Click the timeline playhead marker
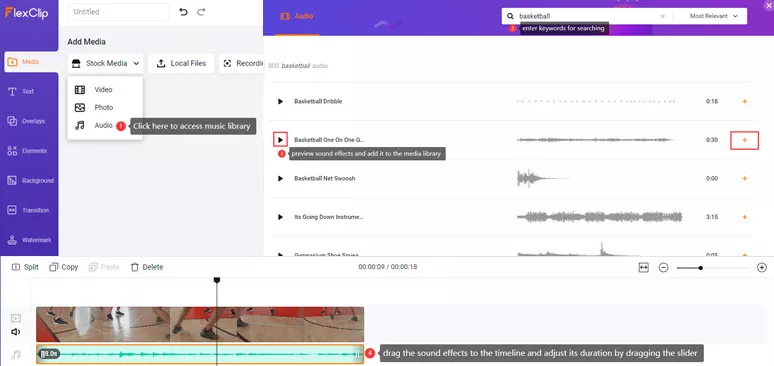This screenshot has height=366, width=774. tap(216, 280)
